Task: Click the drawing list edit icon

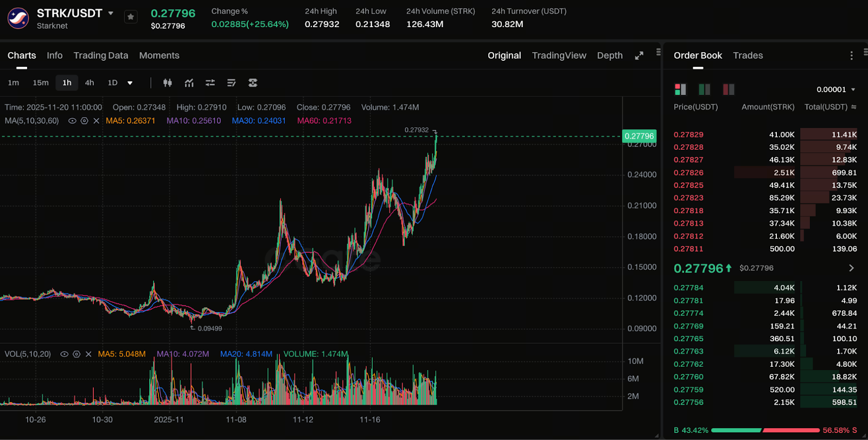Action: coord(231,82)
